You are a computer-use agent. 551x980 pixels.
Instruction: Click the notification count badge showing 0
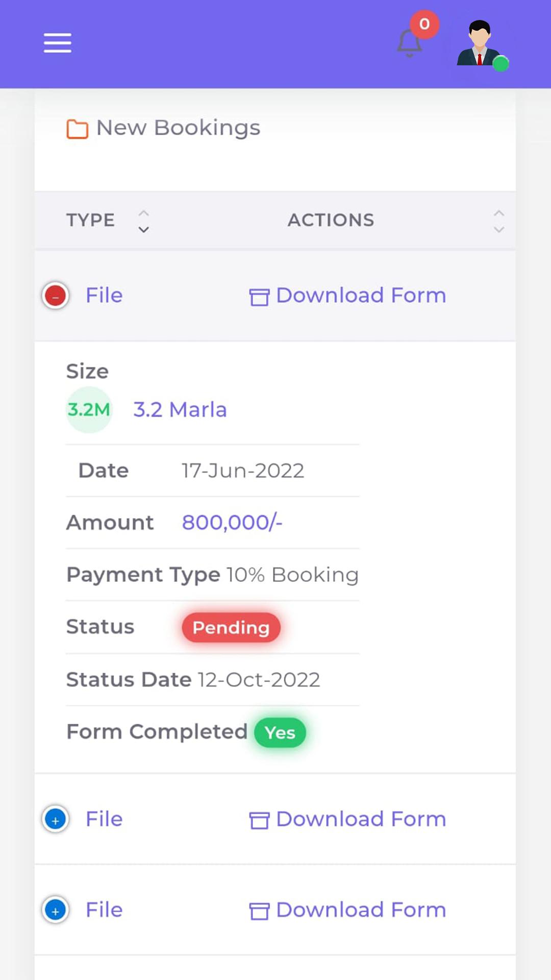424,24
